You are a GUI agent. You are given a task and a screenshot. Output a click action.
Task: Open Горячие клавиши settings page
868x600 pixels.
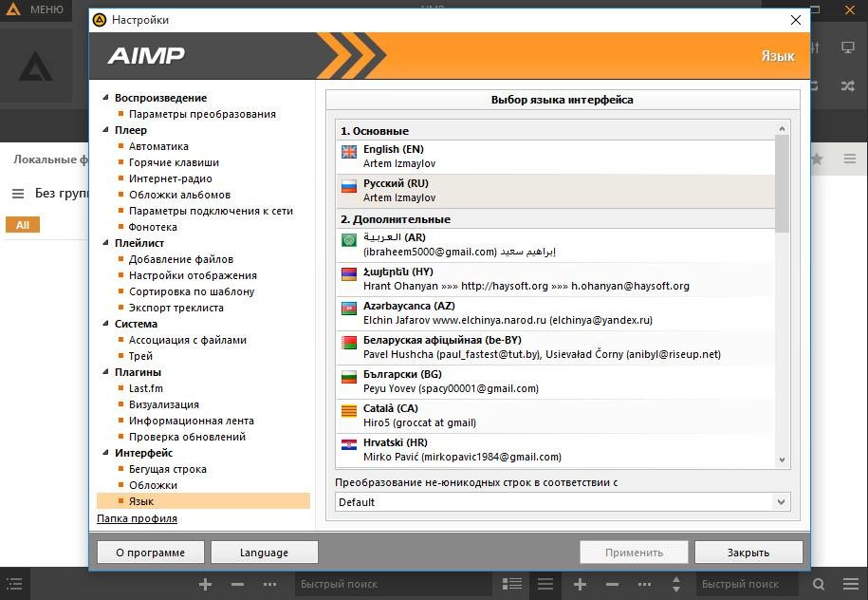point(174,162)
